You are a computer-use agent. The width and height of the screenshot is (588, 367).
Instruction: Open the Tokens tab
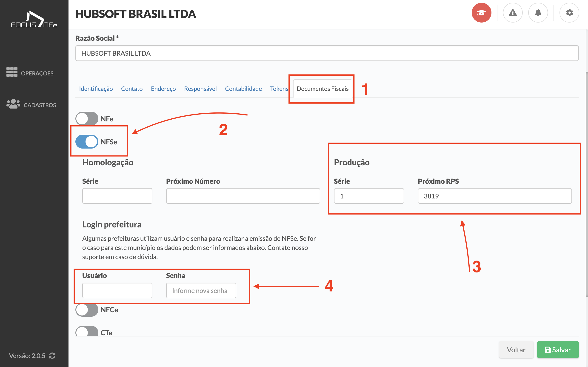tap(279, 89)
